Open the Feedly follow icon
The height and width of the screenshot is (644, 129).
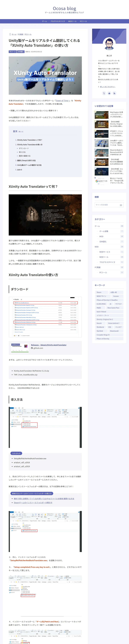(x=109, y=93)
